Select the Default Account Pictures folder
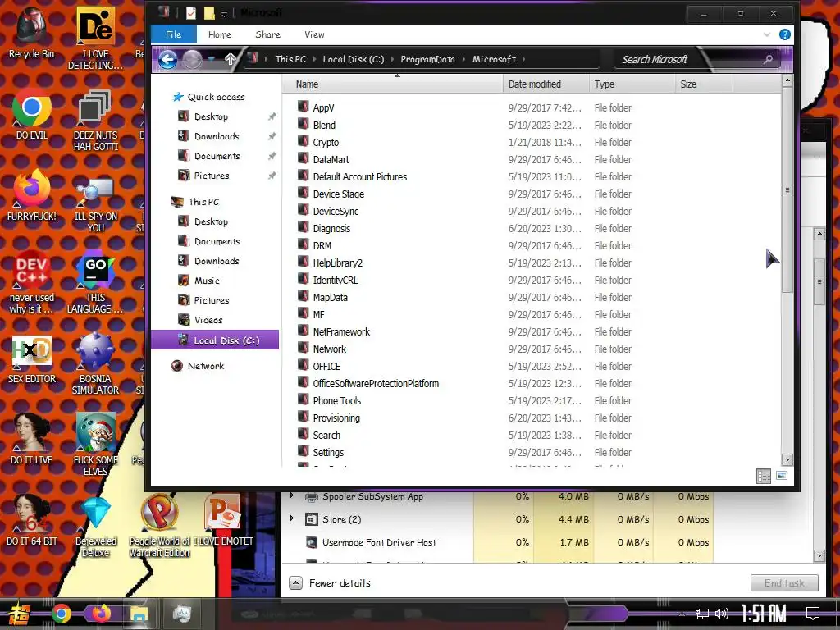840x630 pixels. (360, 177)
